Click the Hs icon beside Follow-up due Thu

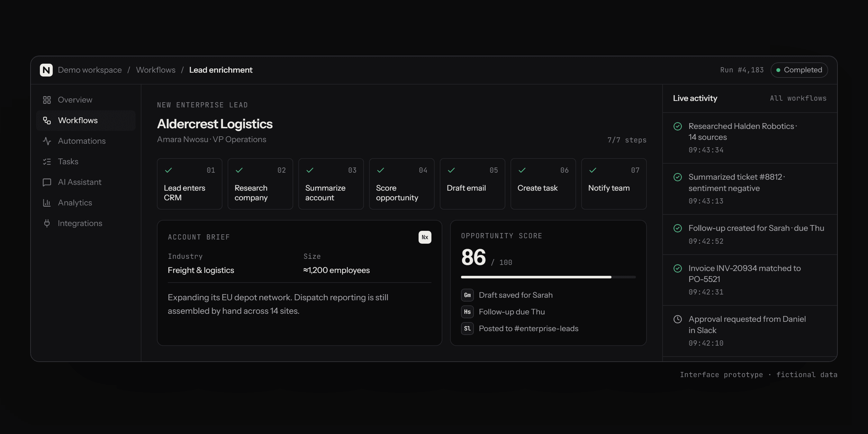click(x=467, y=312)
